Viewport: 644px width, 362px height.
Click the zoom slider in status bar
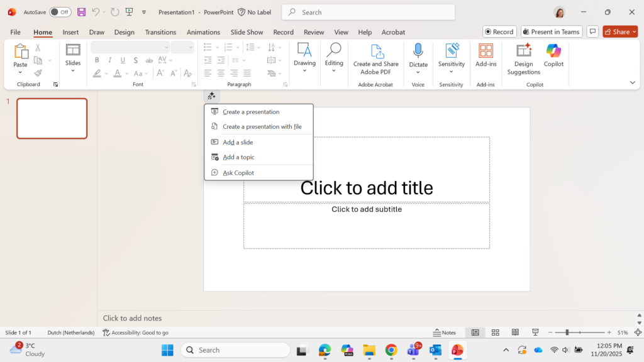(x=567, y=332)
